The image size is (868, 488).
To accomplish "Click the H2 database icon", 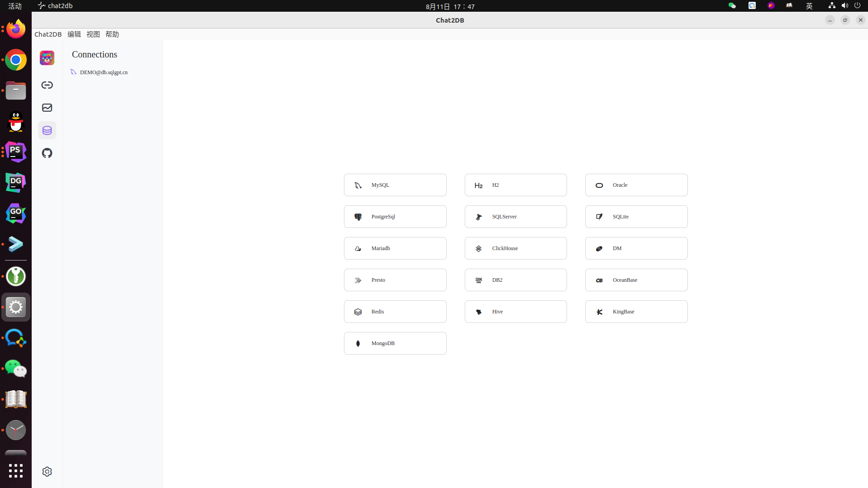I will point(478,185).
